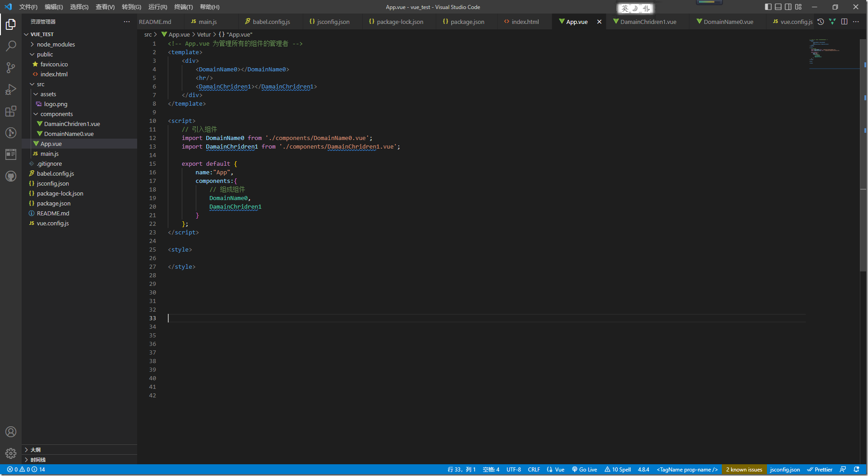Expand the 时间线 timeline section
Viewport: 868px width, 476px height.
79,460
